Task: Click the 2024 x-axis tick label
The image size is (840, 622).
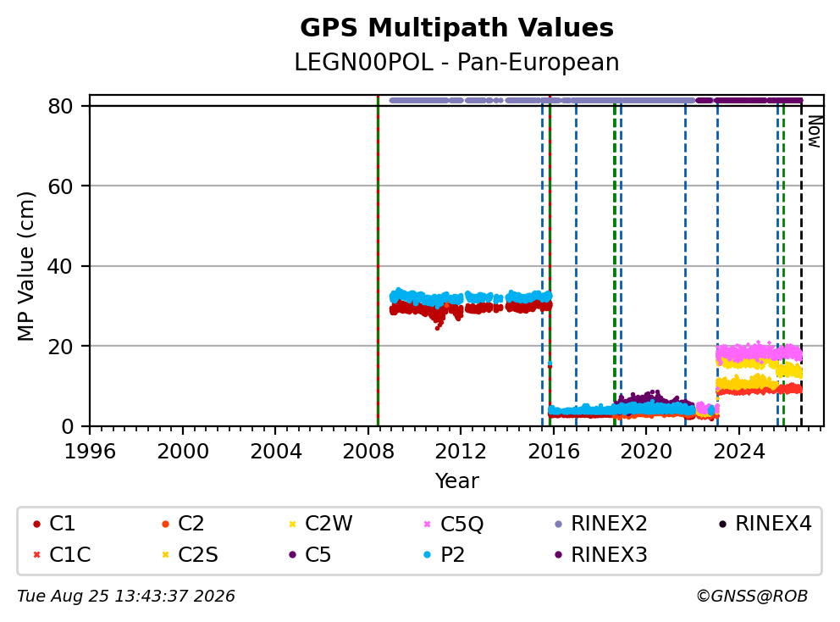Action: [x=738, y=452]
